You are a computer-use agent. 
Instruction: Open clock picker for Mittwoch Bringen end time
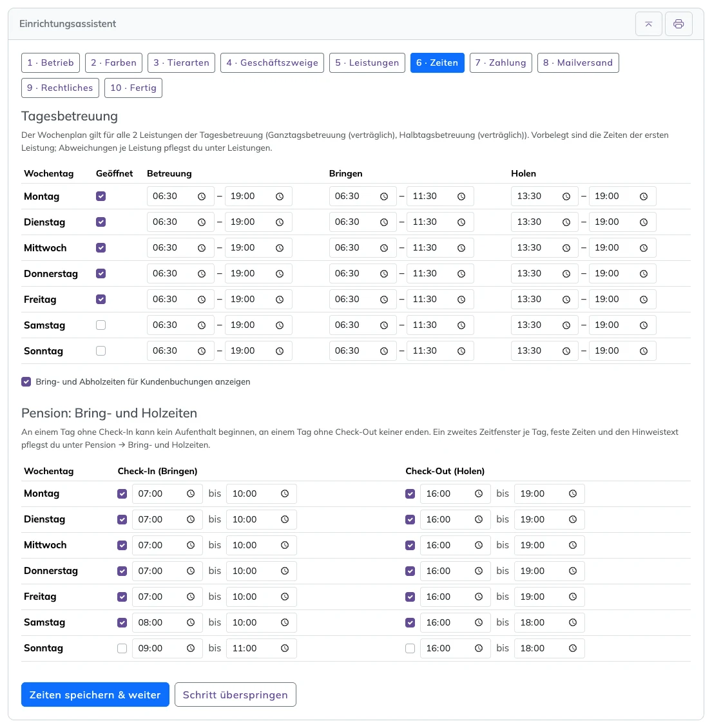click(x=461, y=248)
